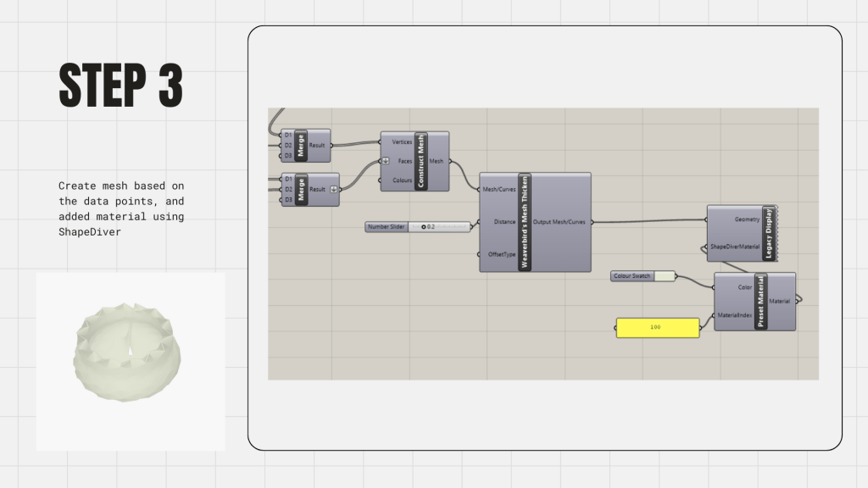The image size is (868, 488).
Task: Click the Distance input on Mesh Thicken
Action: (x=504, y=222)
